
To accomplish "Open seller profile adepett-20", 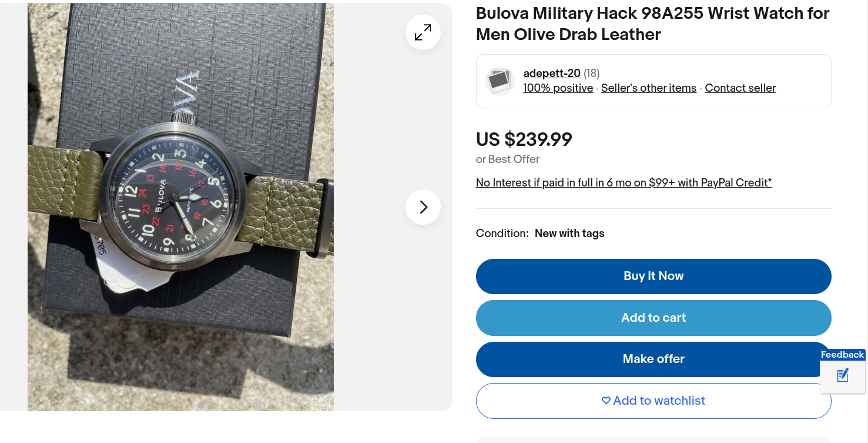I will coord(552,74).
